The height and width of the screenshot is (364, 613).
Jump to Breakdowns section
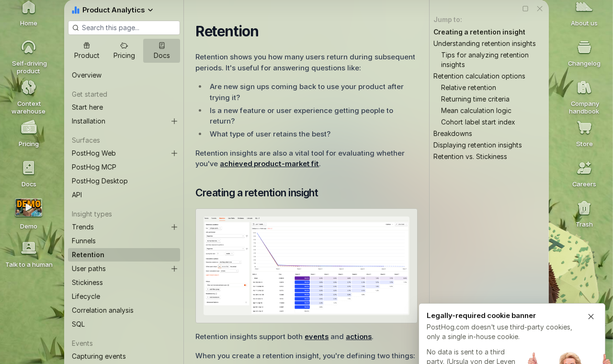pyautogui.click(x=453, y=134)
